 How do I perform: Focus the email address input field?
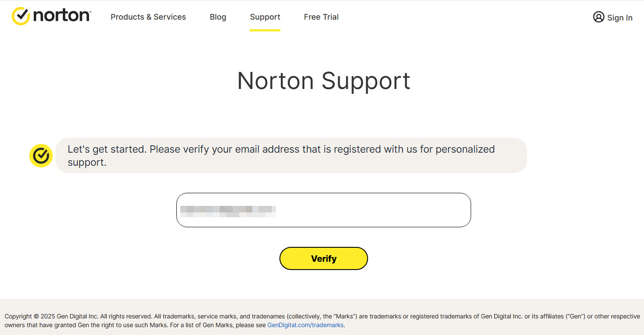point(324,210)
